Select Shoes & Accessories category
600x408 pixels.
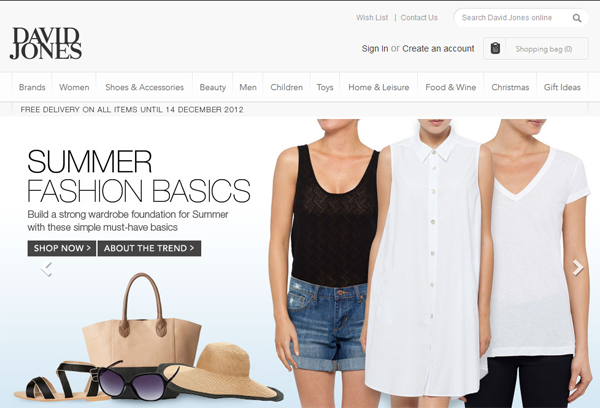(x=145, y=87)
